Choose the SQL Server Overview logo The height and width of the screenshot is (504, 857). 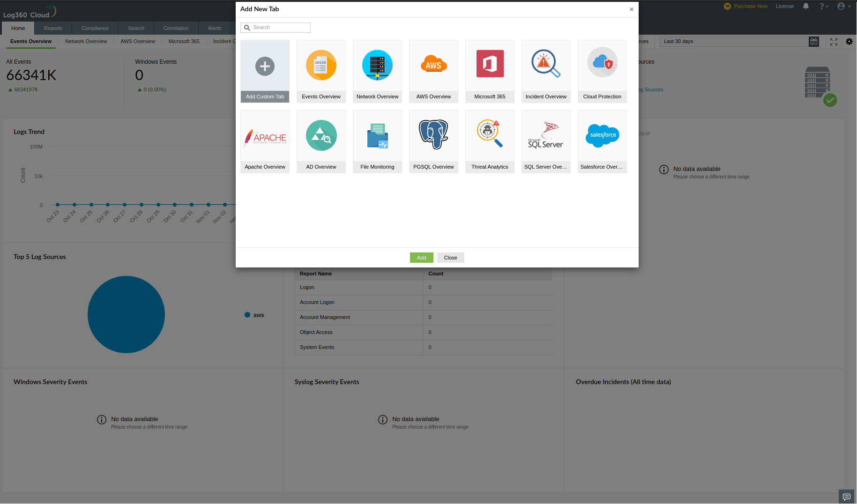546,135
